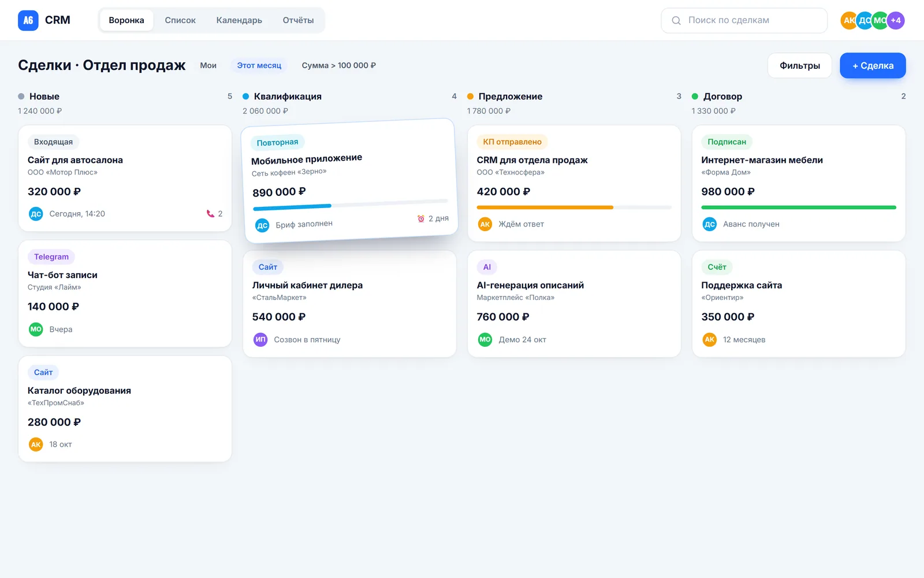Open the Календарь tab
The image size is (924, 578).
pyautogui.click(x=239, y=20)
